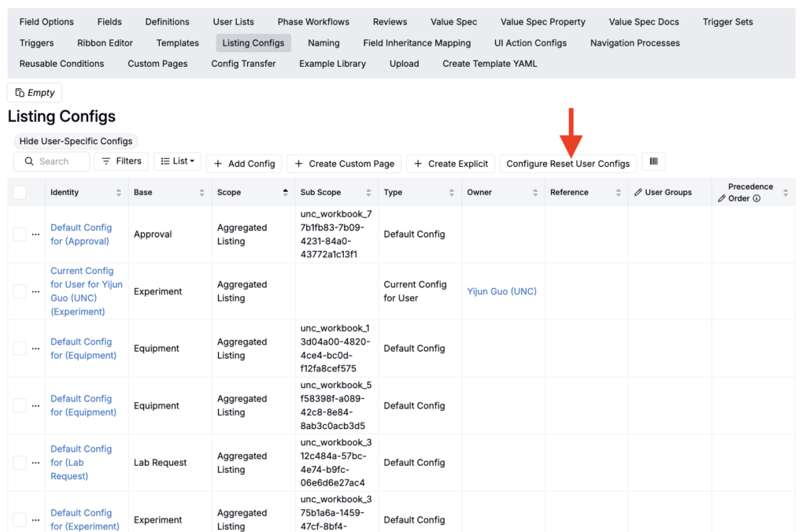Open row menu for Default Config for (Lab Request)
Viewport: 806px width, 532px height.
tap(35, 463)
